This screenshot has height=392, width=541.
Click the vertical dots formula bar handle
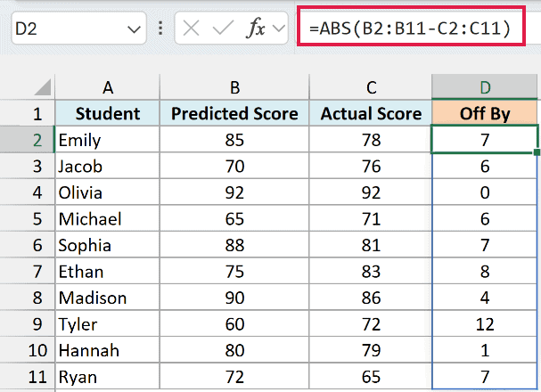(160, 29)
